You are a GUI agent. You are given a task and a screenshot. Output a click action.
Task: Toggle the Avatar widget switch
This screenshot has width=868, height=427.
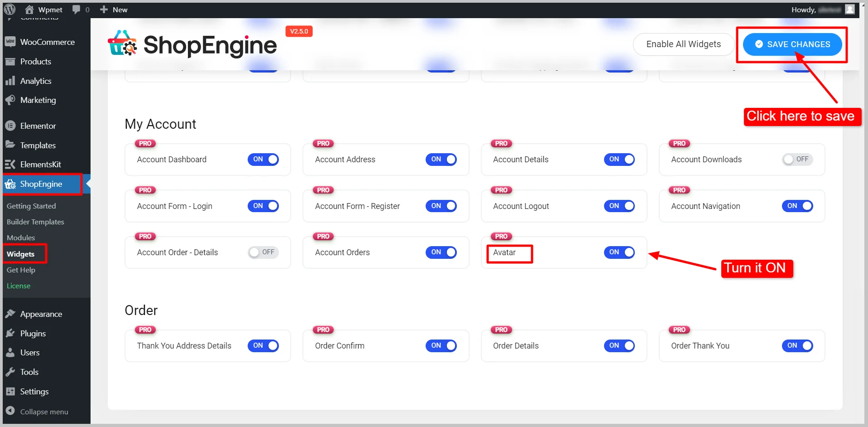[x=619, y=252]
